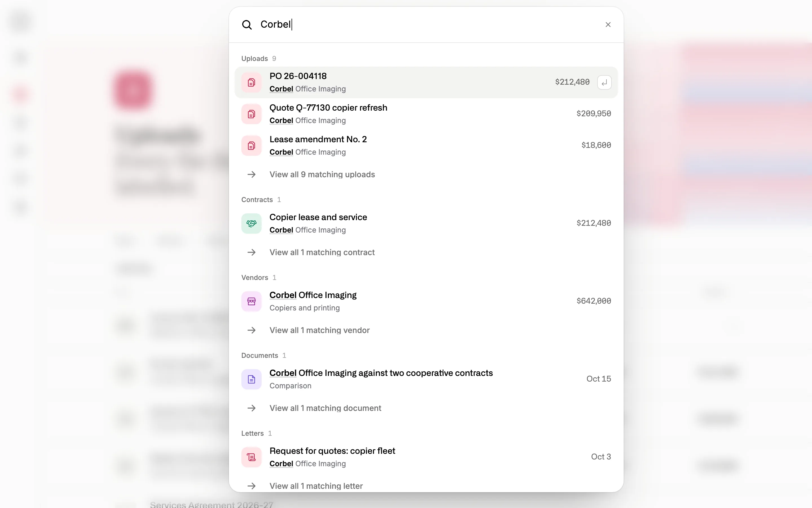Screen dimensions: 812x508
Task: Click arrow beside View all letter
Action: 251,486
